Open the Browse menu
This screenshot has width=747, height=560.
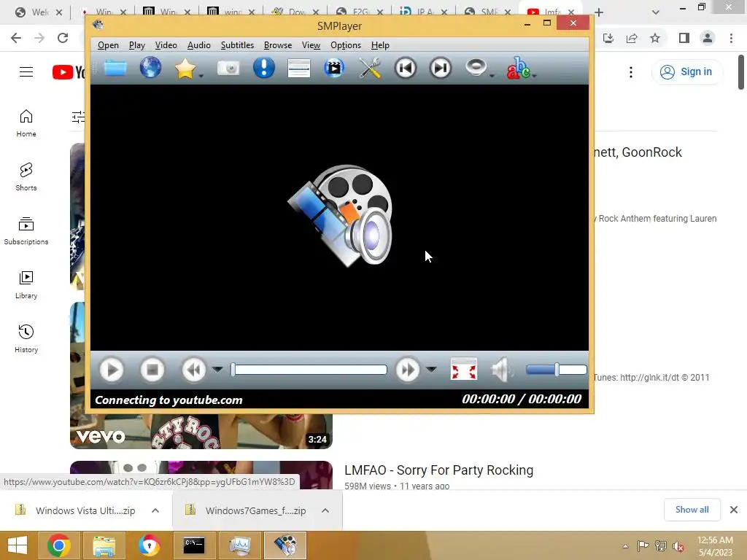pos(278,45)
